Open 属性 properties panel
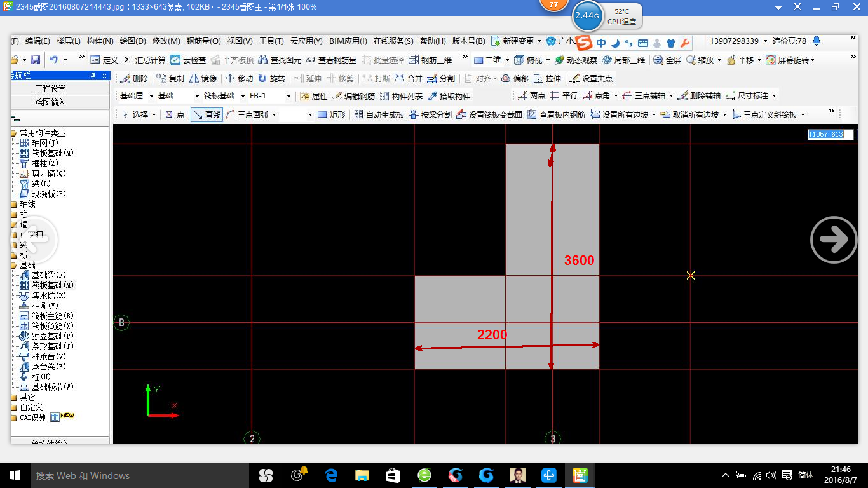 click(x=313, y=96)
